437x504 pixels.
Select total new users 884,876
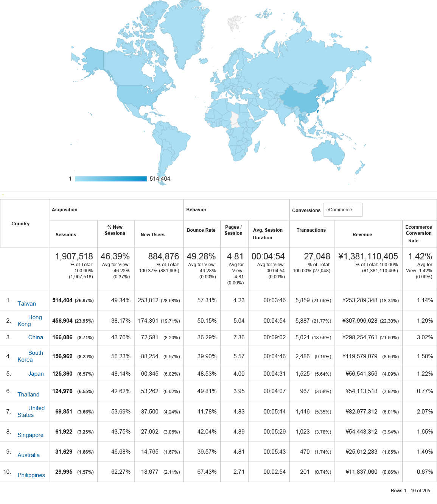[x=163, y=256]
